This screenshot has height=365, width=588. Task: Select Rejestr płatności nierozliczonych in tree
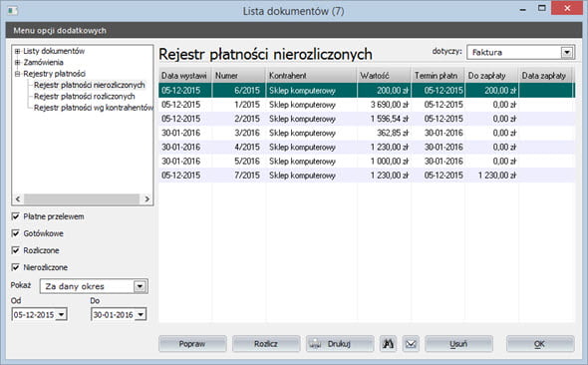pos(90,85)
